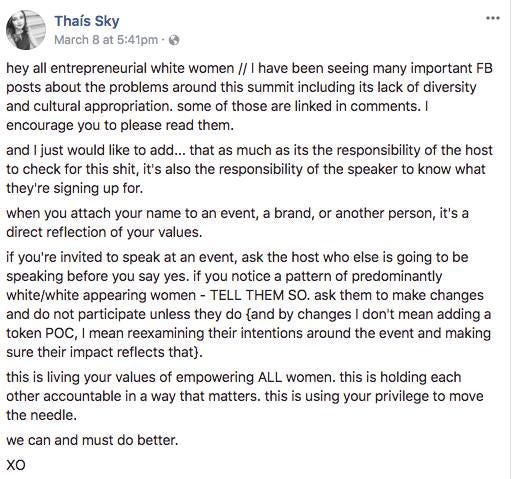Click the line ending 'the needle.'

point(41,415)
